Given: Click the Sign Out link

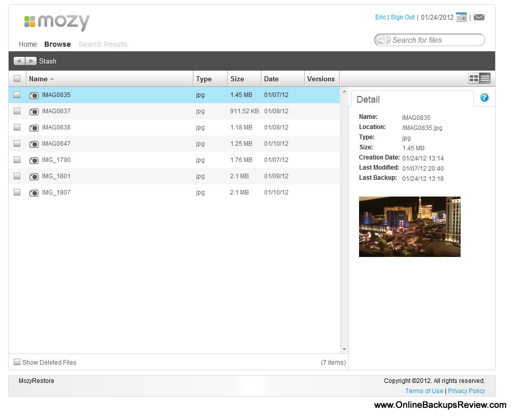Looking at the screenshot, I should point(402,17).
